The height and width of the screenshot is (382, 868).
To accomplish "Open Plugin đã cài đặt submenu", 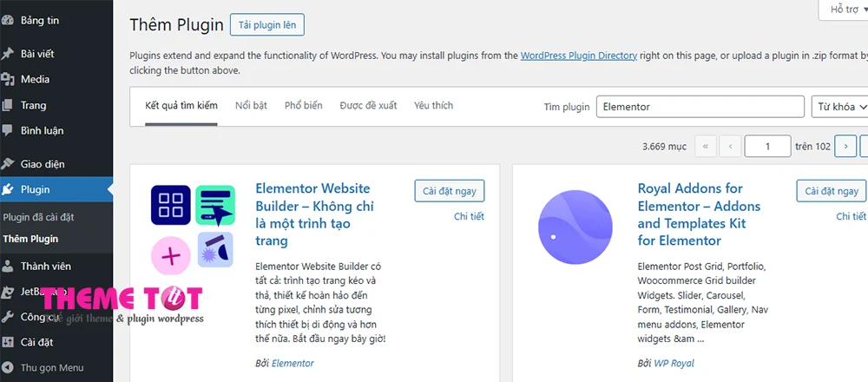I will pyautogui.click(x=38, y=217).
